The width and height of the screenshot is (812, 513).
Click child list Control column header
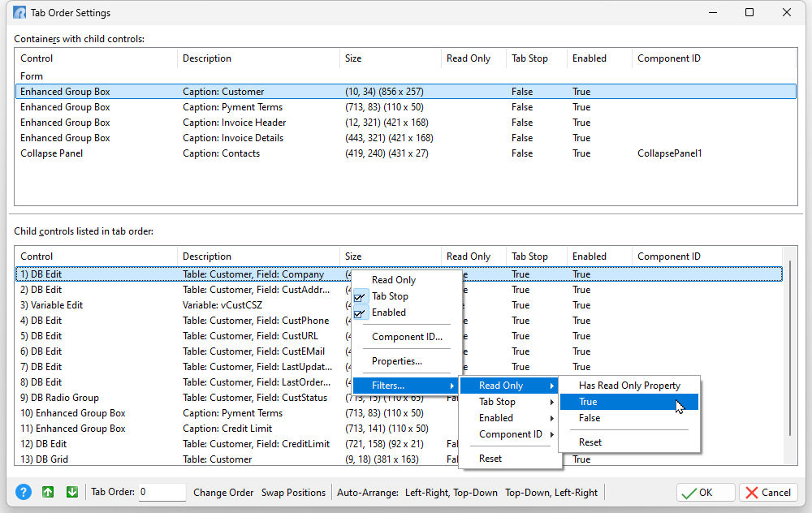96,256
